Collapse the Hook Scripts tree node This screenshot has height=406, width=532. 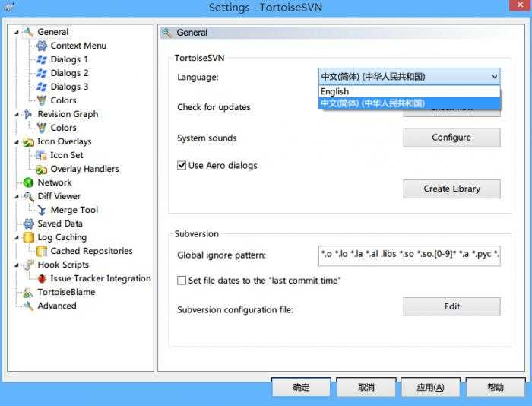coord(16,265)
